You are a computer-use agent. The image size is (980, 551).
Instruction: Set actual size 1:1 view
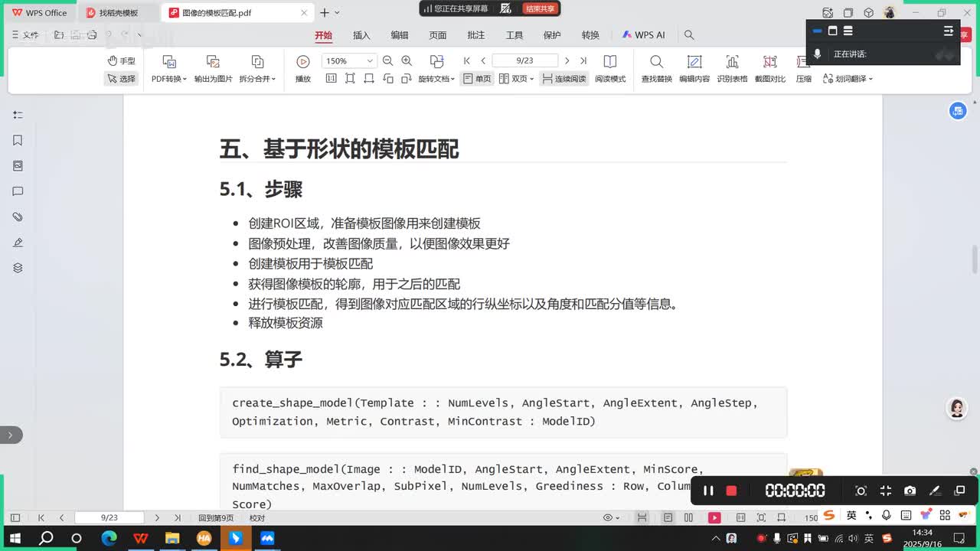[x=332, y=79]
